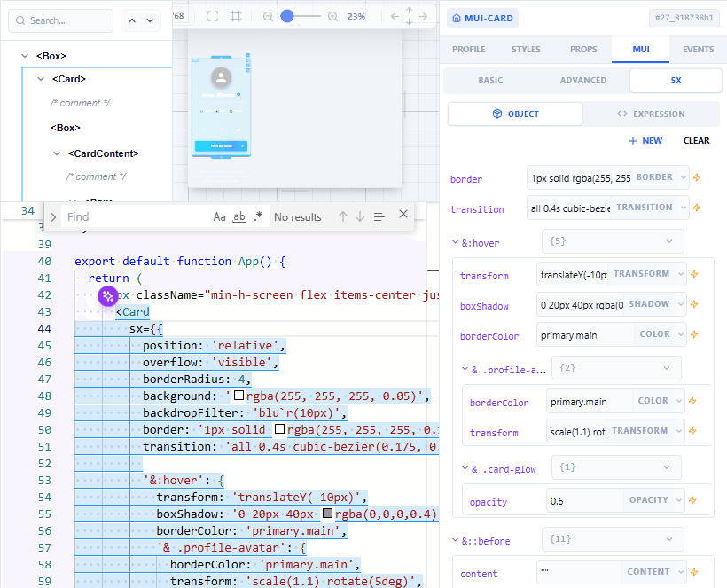The width and height of the screenshot is (727, 588).
Task: Go to previous search result in tree panel
Action: click(x=132, y=20)
